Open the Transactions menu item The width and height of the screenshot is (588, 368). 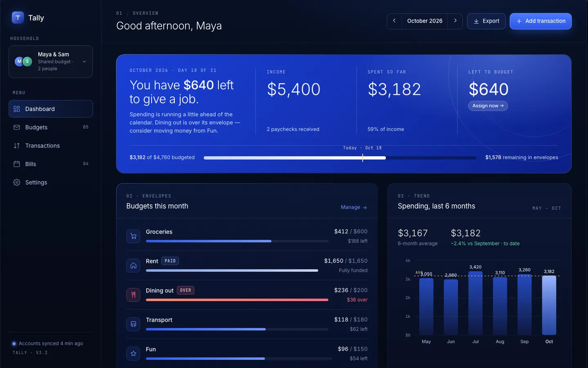51,146
